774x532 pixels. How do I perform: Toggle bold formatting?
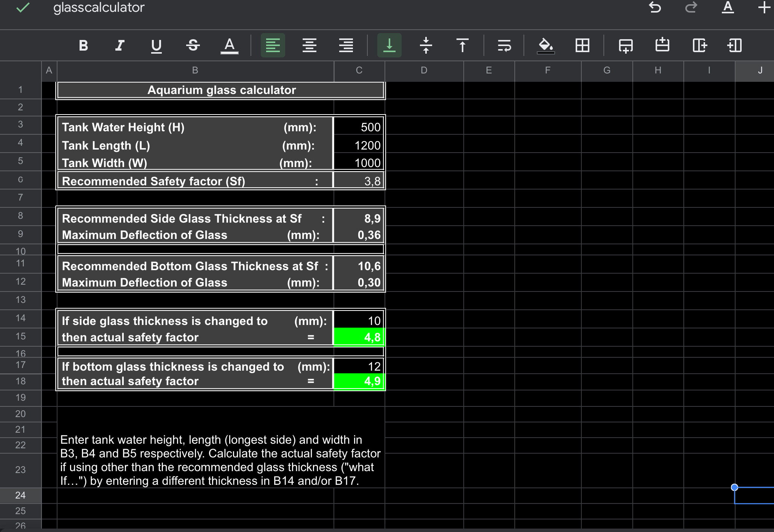83,45
